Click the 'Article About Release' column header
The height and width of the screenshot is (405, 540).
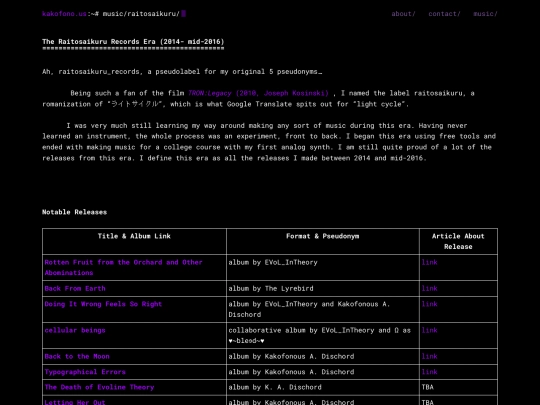[x=458, y=241]
